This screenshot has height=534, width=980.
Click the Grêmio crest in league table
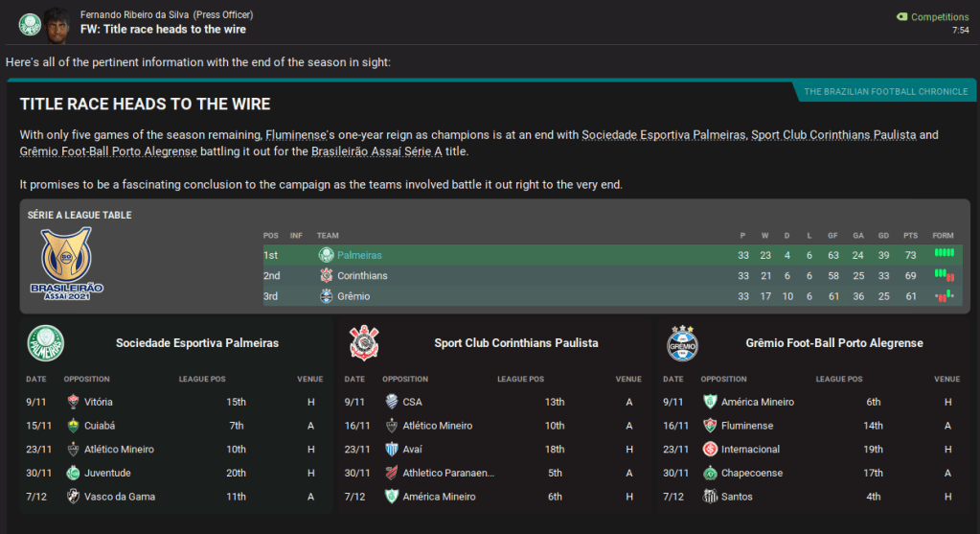(x=326, y=297)
